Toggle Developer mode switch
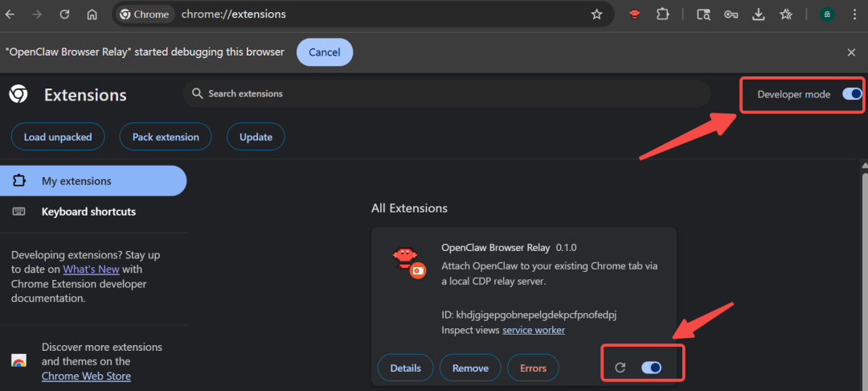 [x=853, y=94]
